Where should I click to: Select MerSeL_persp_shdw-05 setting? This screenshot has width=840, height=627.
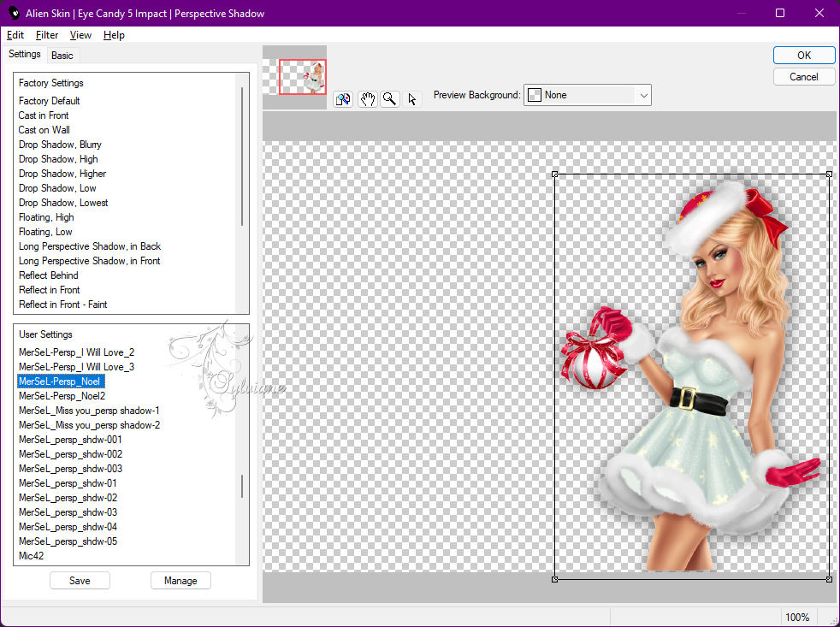[x=68, y=541]
